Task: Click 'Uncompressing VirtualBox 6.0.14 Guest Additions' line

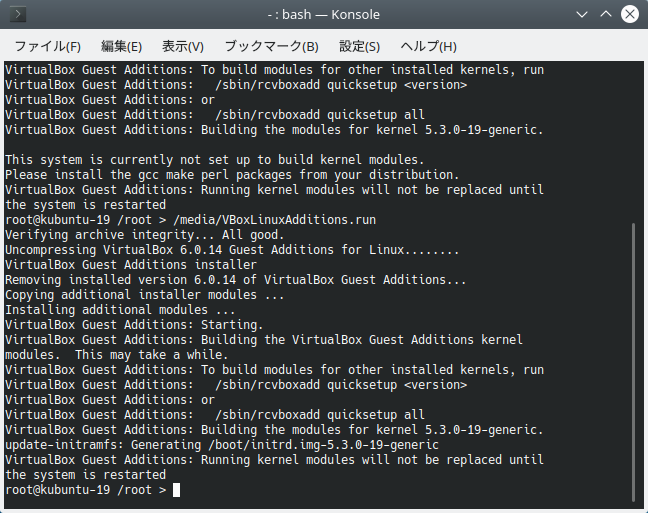Action: coord(232,250)
